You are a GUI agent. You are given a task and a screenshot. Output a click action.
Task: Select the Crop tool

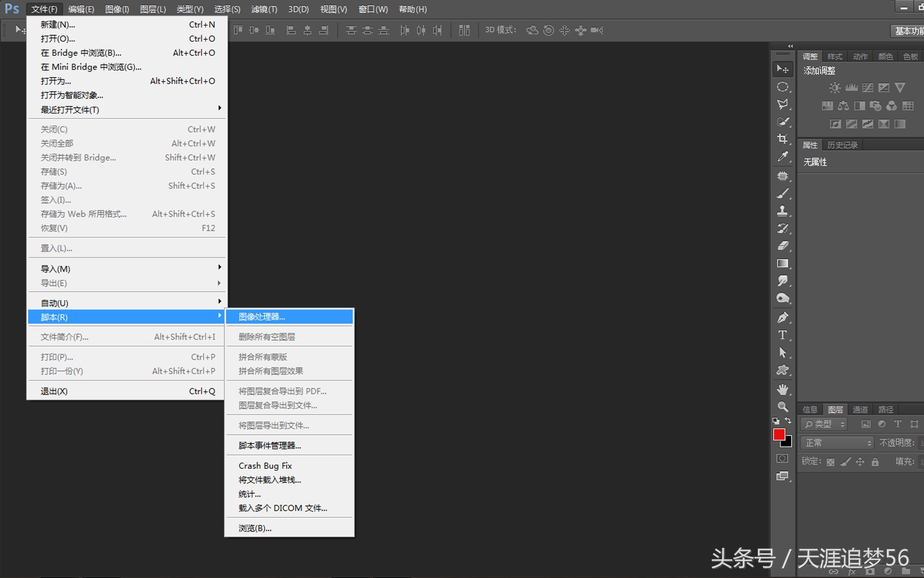pos(783,139)
